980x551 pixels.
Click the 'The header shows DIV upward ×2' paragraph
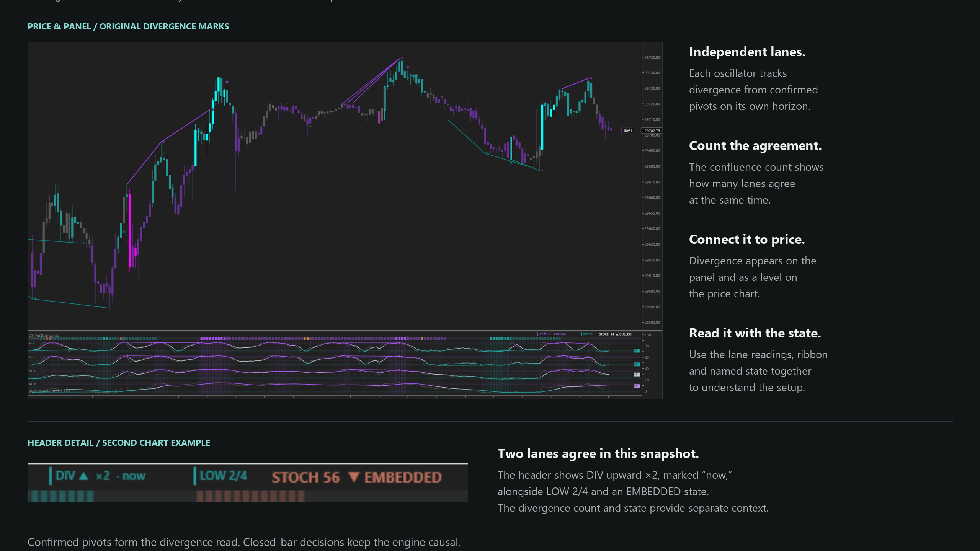[633, 491]
